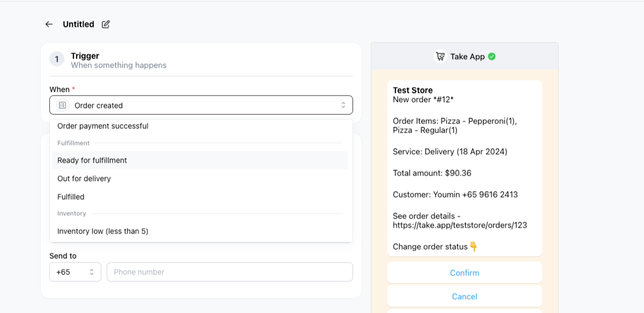Open the When trigger combo box
This screenshot has width=644, height=313.
coord(201,105)
